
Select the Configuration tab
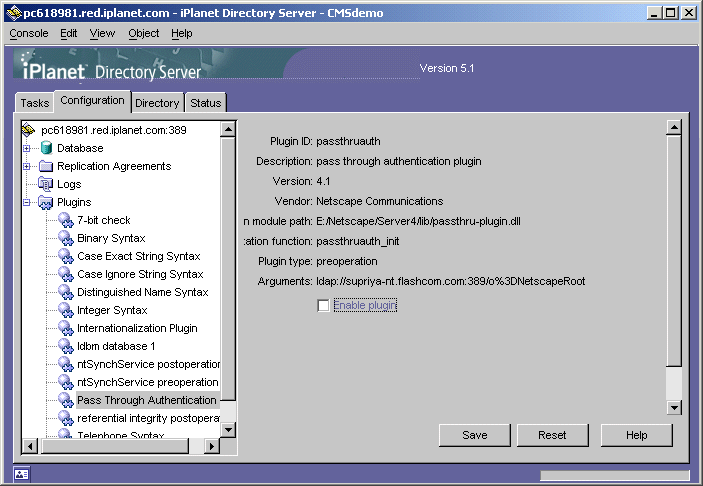(92, 100)
